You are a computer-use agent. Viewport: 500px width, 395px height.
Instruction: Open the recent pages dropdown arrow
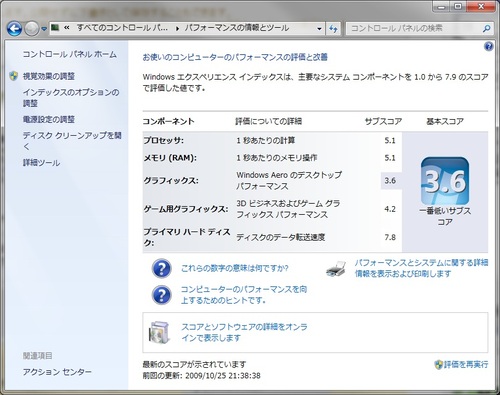click(44, 29)
